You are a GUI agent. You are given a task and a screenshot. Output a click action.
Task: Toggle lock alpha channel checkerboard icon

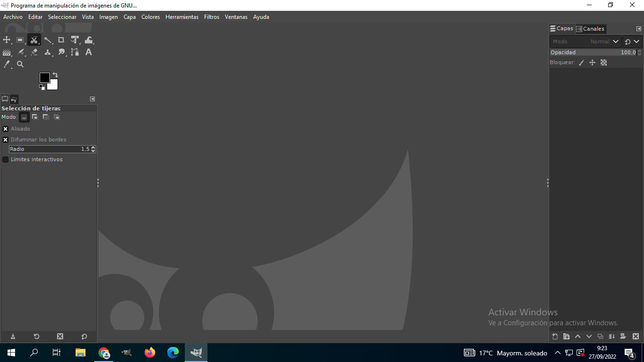pyautogui.click(x=604, y=62)
